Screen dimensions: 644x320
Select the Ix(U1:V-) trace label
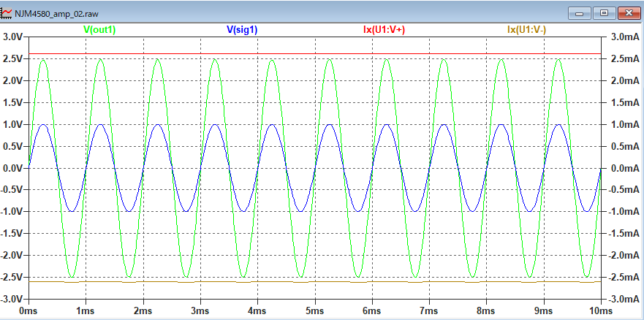point(526,30)
